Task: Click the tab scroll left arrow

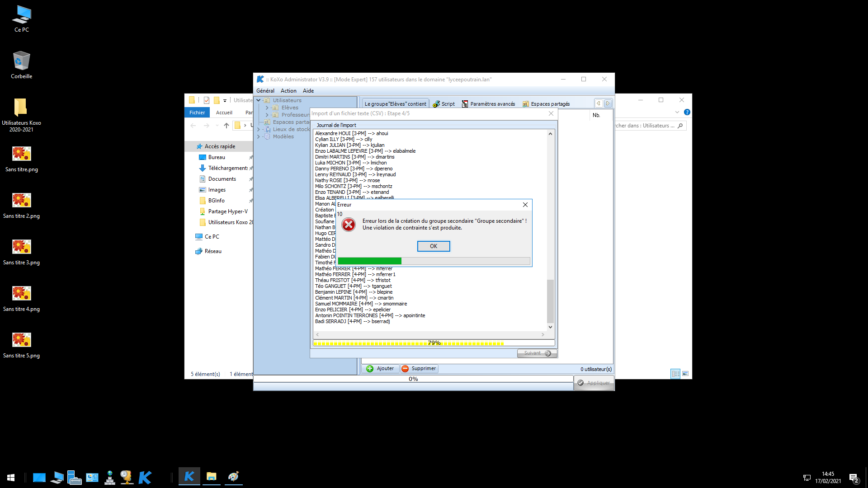Action: coord(599,103)
